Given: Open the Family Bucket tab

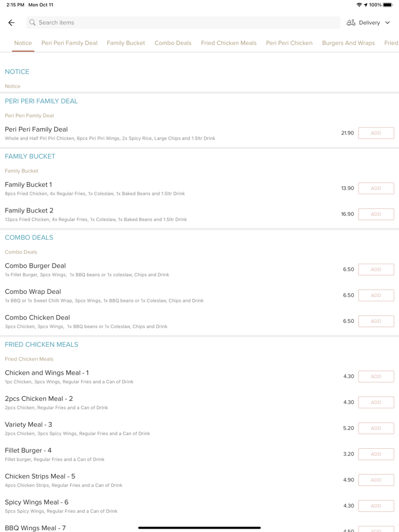Looking at the screenshot, I should tap(126, 43).
